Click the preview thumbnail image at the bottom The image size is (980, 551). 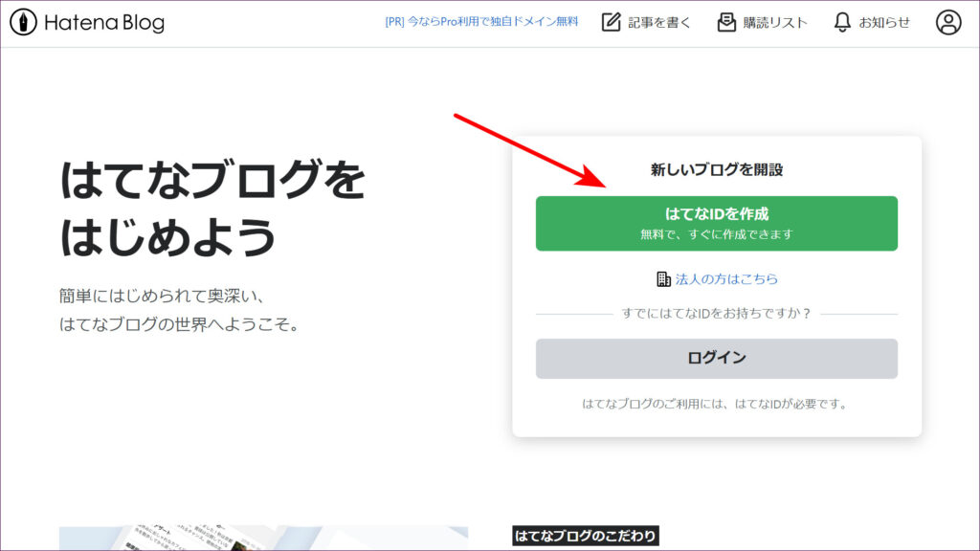[x=263, y=539]
